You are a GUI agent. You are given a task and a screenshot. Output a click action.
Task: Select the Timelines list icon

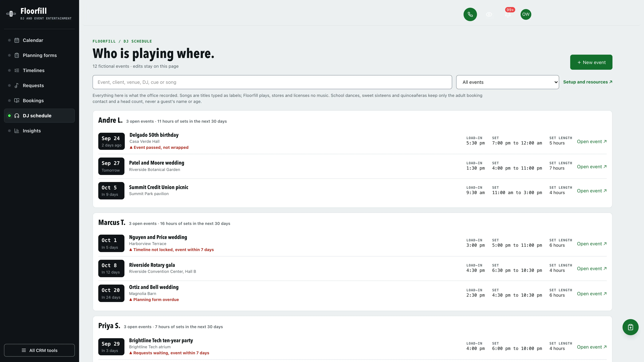[x=17, y=70]
